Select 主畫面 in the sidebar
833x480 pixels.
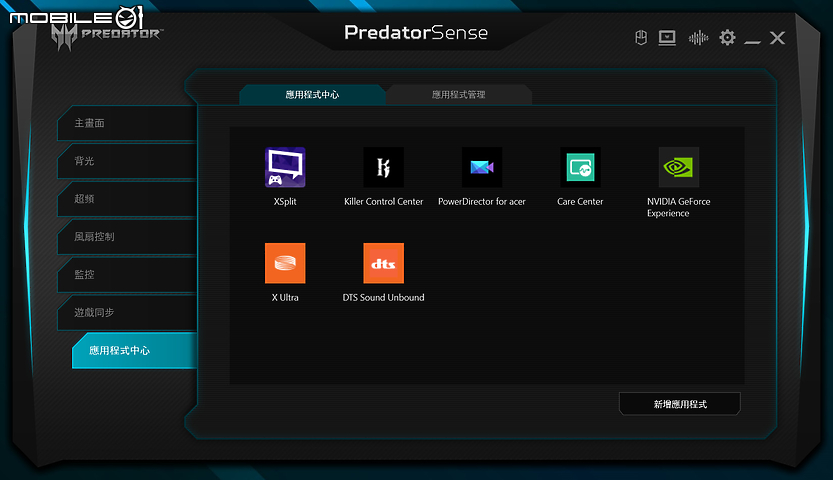[128, 123]
